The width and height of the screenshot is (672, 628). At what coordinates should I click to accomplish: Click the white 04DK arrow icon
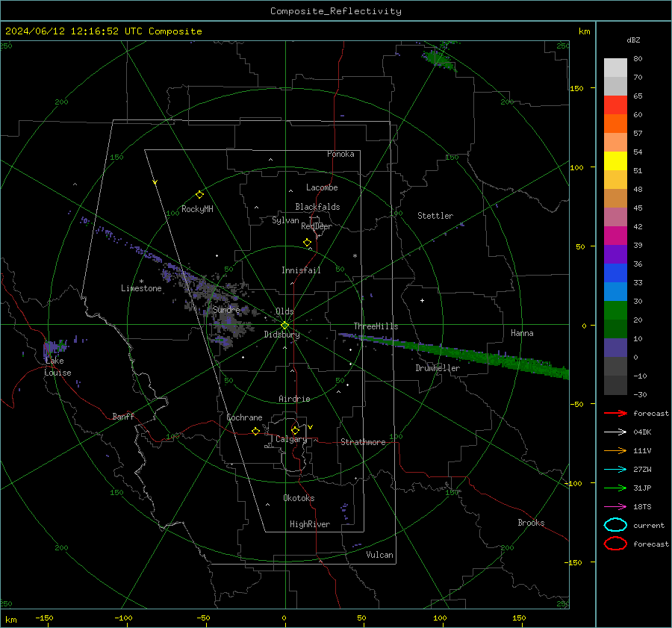pos(615,432)
